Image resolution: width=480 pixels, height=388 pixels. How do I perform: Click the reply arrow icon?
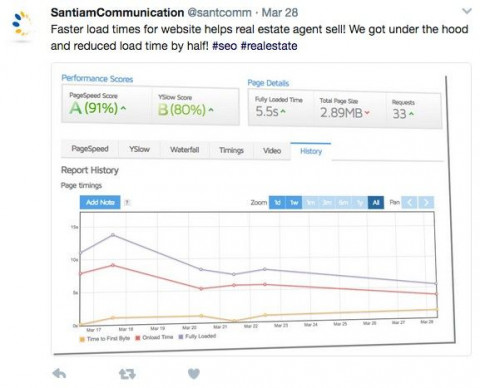click(59, 373)
